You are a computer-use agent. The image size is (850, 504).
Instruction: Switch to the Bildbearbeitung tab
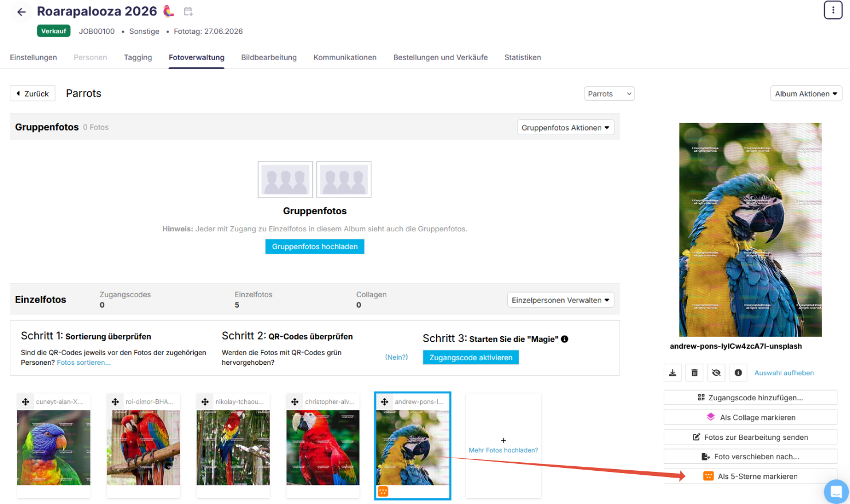(269, 57)
